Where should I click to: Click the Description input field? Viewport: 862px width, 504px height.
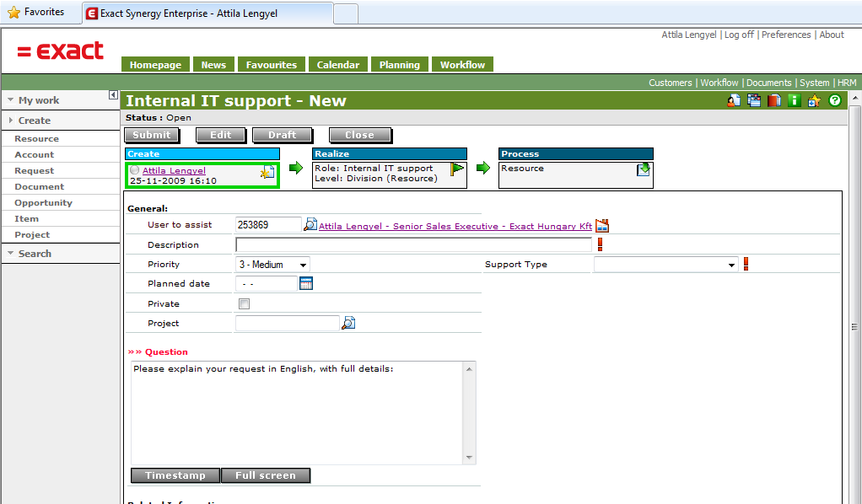click(413, 244)
